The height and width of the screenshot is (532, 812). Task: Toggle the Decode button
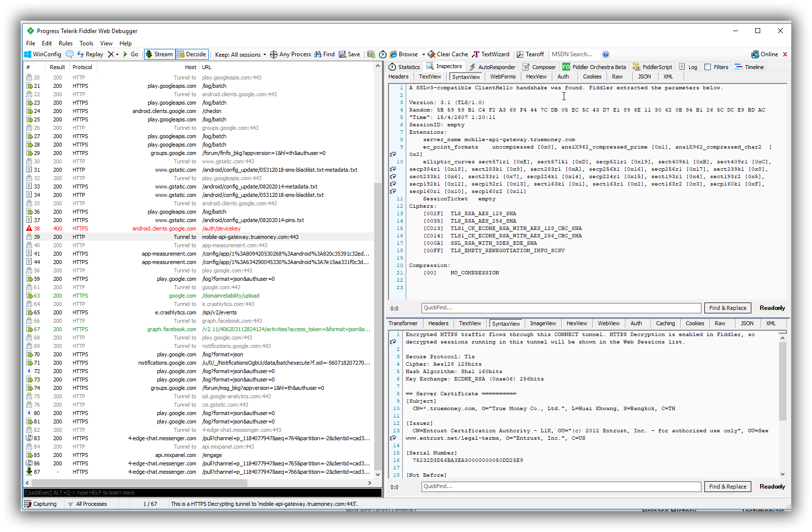coord(192,54)
